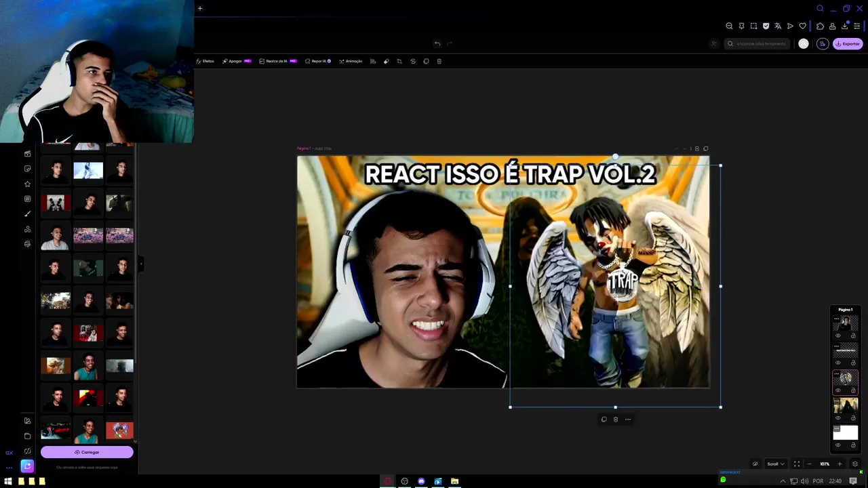Viewport: 868px width, 488px height.
Task: Click the rotate/flip icon in toolbar
Action: coord(413,61)
